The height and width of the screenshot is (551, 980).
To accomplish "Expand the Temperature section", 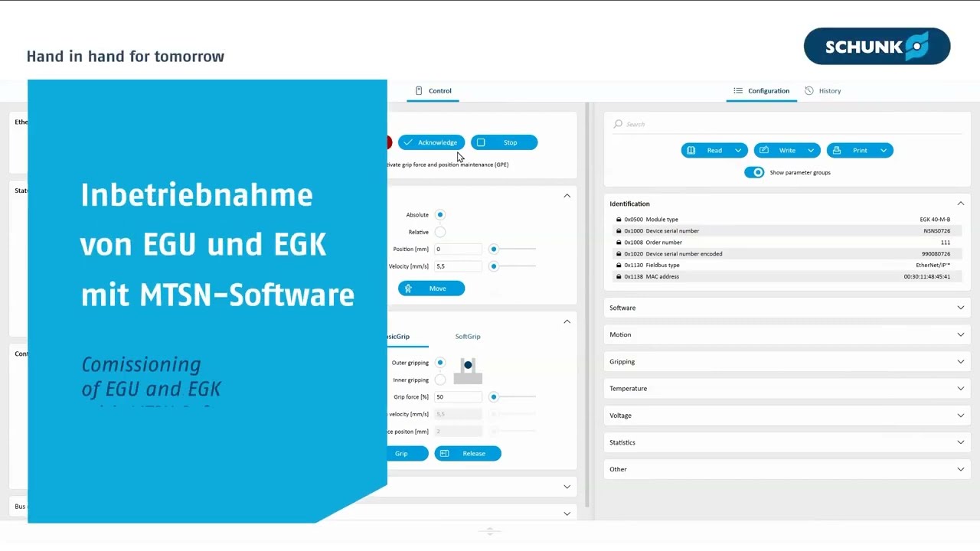I will point(961,388).
